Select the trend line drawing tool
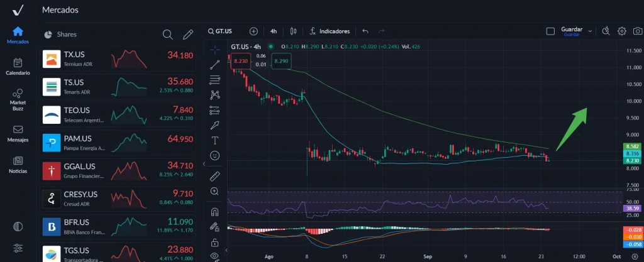Image resolution: width=644 pixels, height=262 pixels. coord(215,63)
